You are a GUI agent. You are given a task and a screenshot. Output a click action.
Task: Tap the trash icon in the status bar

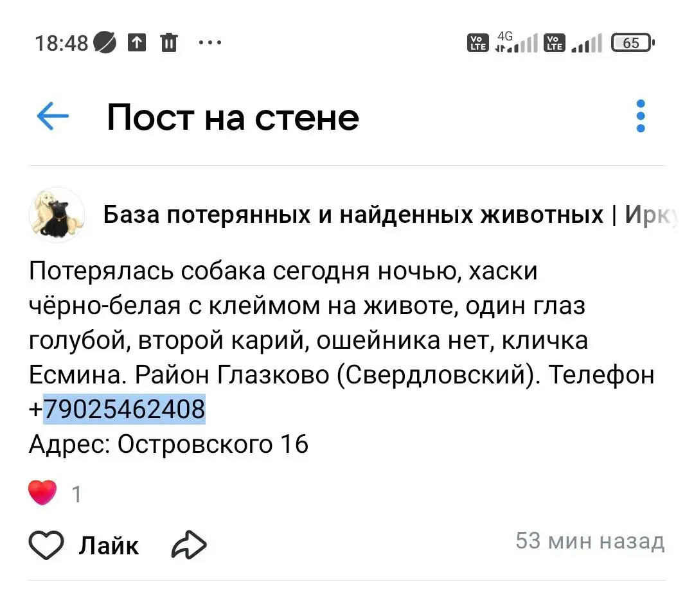tap(168, 42)
